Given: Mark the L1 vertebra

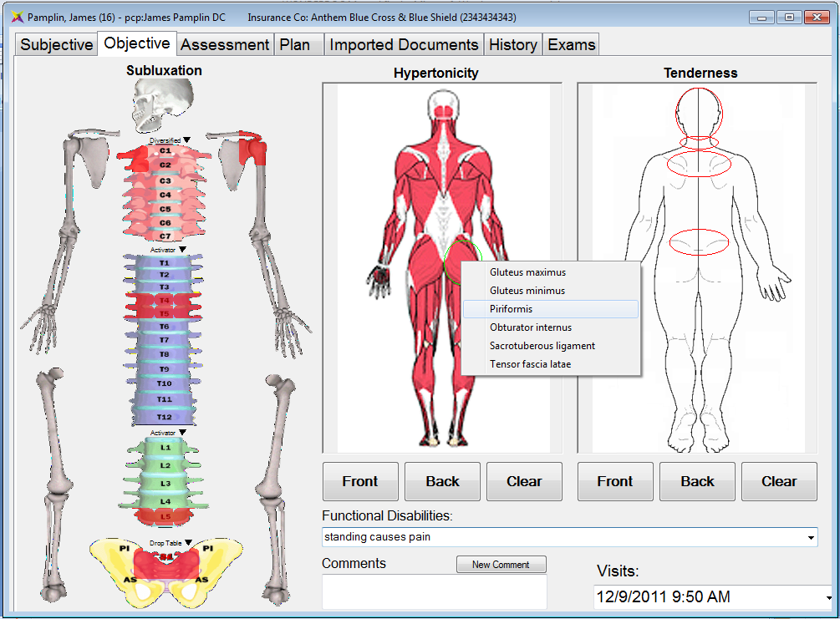Looking at the screenshot, I should tap(165, 447).
